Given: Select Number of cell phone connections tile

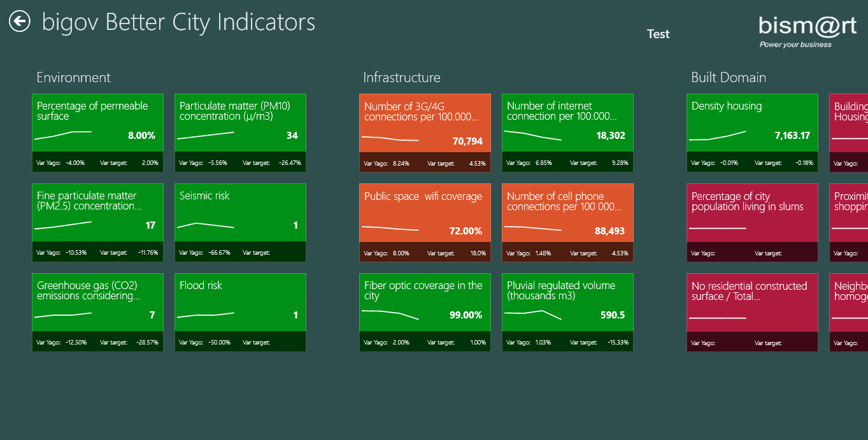Looking at the screenshot, I should (x=567, y=222).
